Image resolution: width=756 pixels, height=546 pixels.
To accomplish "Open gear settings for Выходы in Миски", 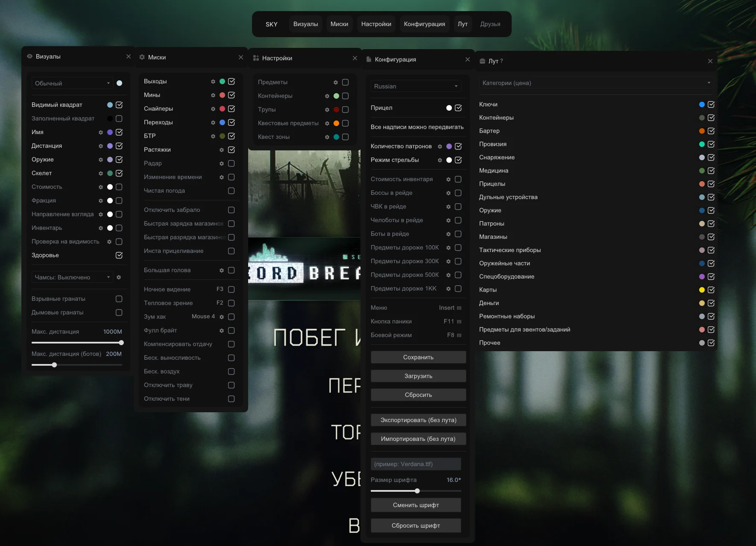I will [213, 82].
